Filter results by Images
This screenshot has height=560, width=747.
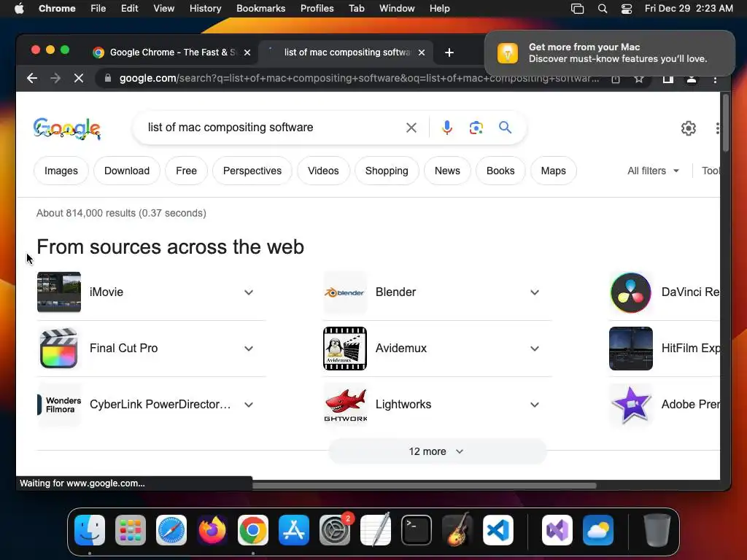[61, 171]
